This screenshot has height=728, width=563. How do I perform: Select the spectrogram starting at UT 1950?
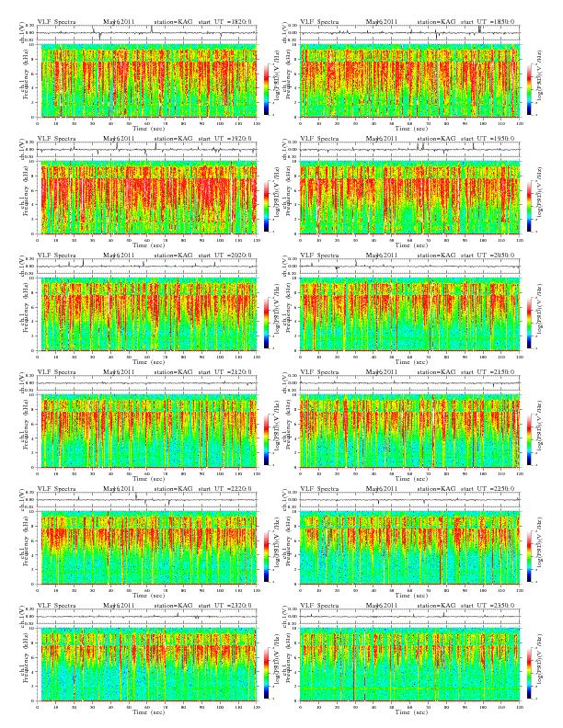coord(409,198)
